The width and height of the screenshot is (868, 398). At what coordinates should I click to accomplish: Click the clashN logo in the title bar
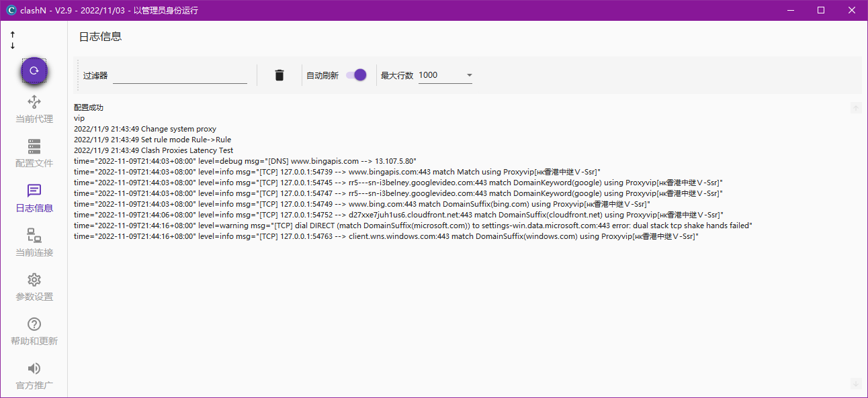(11, 10)
